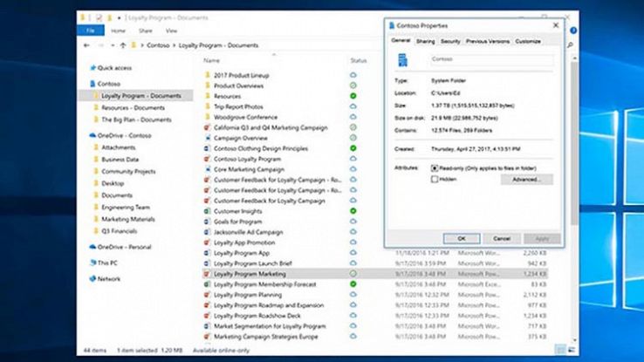Click the OneDrive - Contoso cloud icon
644x362 pixels.
click(92, 135)
